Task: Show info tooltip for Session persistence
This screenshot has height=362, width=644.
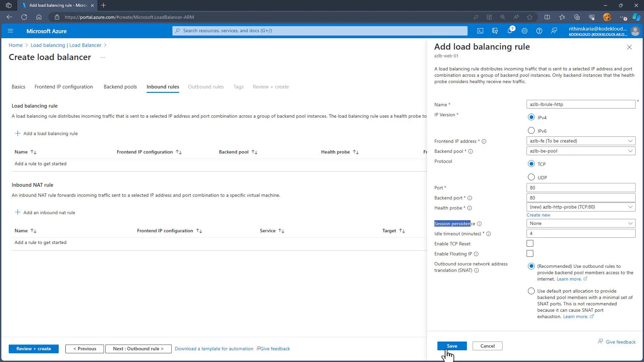Action: tap(479, 224)
